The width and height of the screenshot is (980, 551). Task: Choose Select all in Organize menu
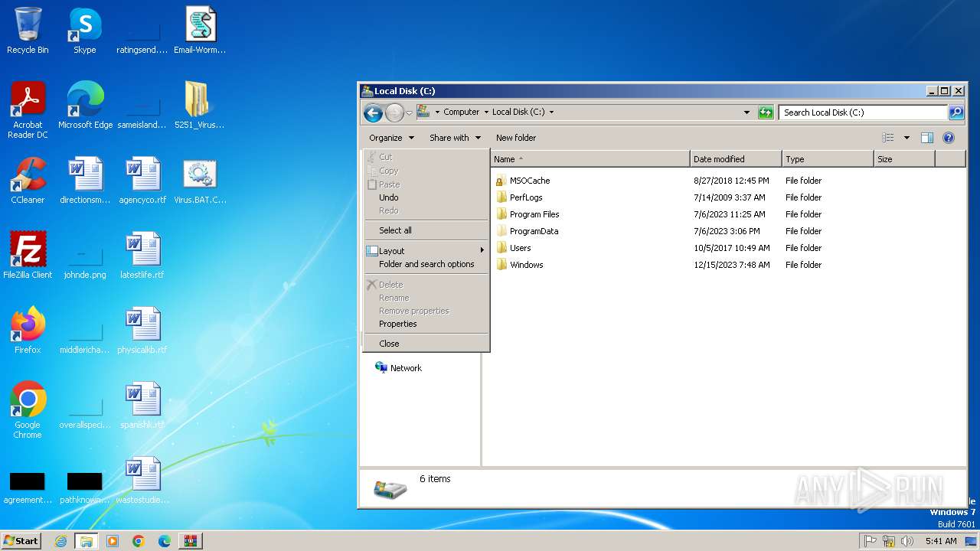[x=426, y=230]
